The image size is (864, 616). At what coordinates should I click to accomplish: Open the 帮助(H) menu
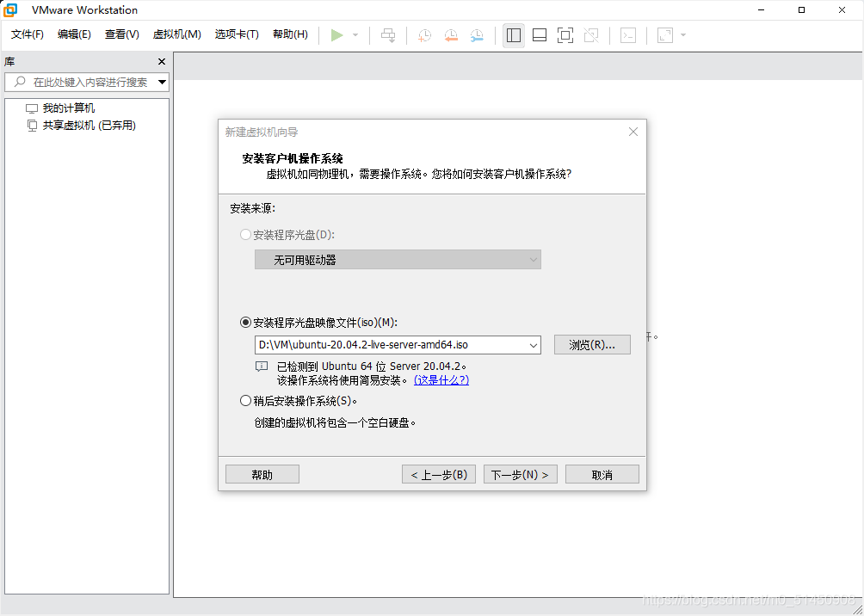tap(290, 34)
